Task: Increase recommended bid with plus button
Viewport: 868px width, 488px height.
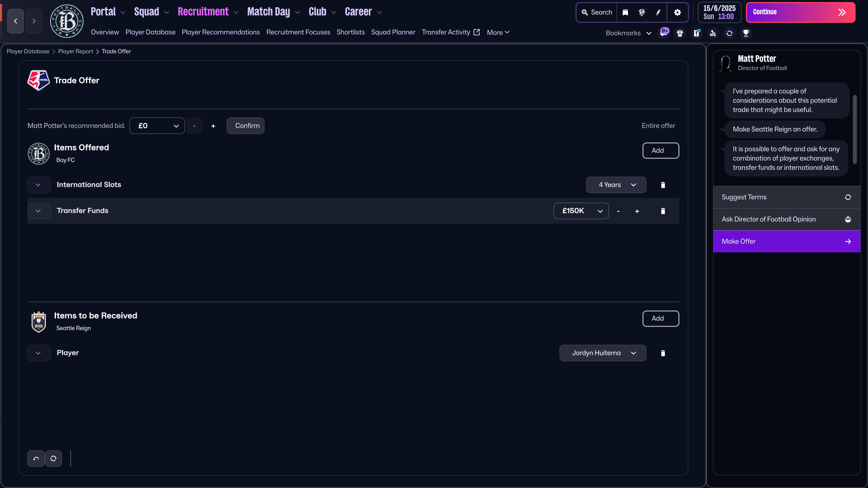Action: pyautogui.click(x=213, y=126)
